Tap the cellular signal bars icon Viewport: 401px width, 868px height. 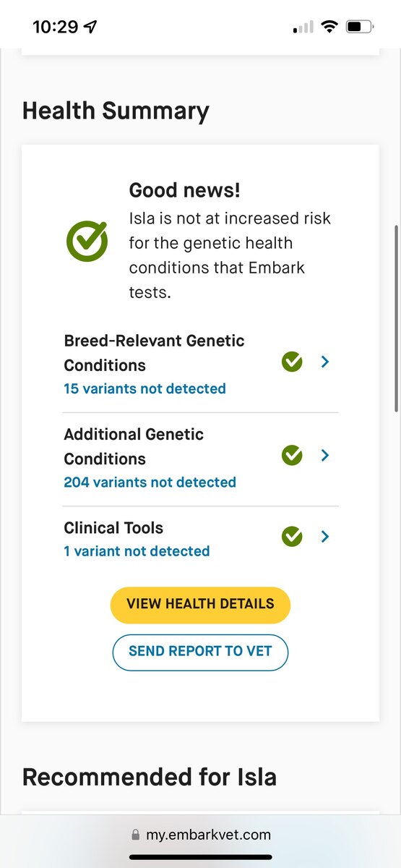pyautogui.click(x=303, y=27)
